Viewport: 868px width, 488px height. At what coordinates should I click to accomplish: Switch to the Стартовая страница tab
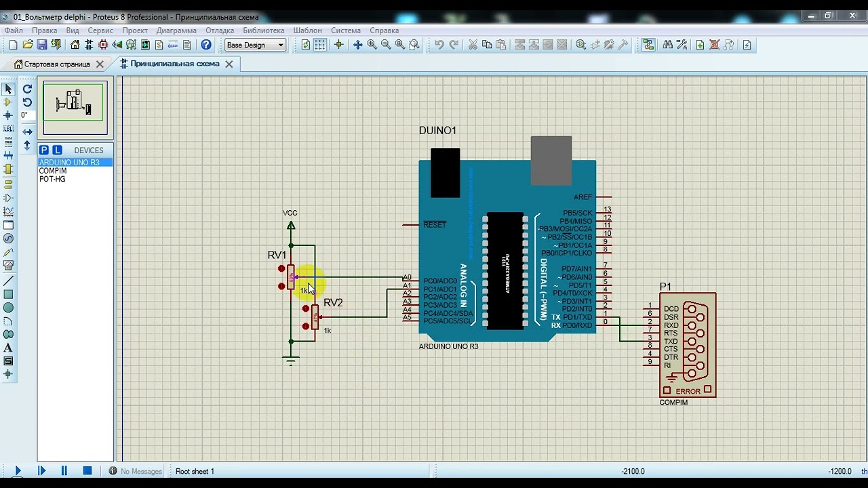[x=57, y=64]
